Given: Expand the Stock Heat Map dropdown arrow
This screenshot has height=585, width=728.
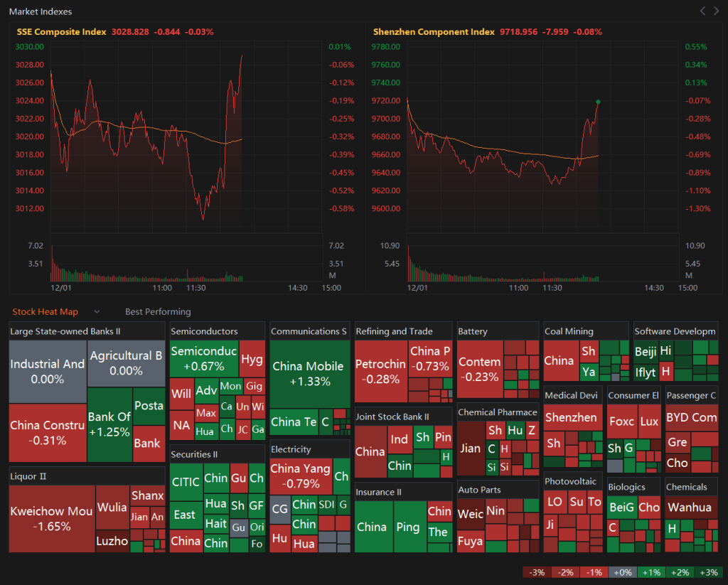Looking at the screenshot, I should pos(97,312).
